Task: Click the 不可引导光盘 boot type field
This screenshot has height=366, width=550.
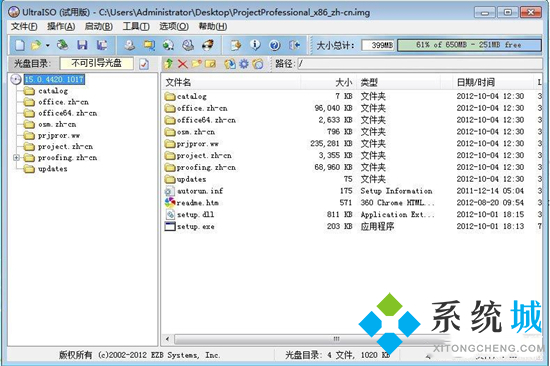Action: tap(96, 64)
